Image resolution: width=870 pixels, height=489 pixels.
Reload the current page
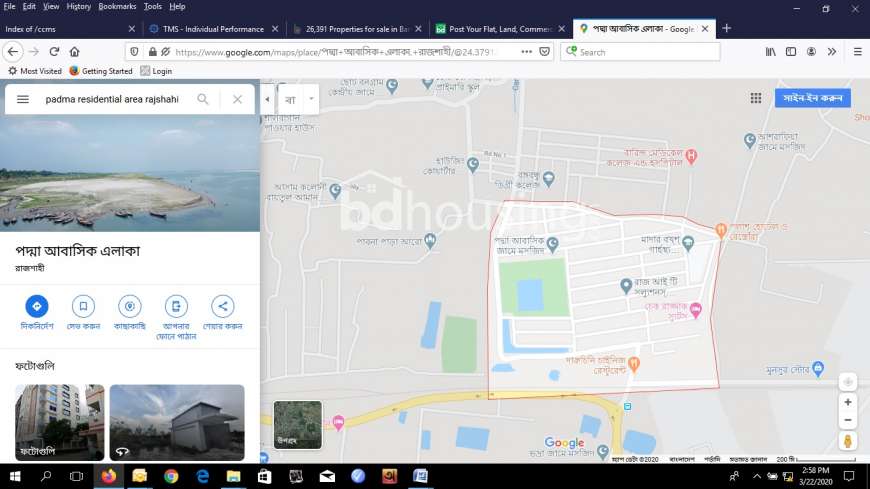click(x=54, y=52)
